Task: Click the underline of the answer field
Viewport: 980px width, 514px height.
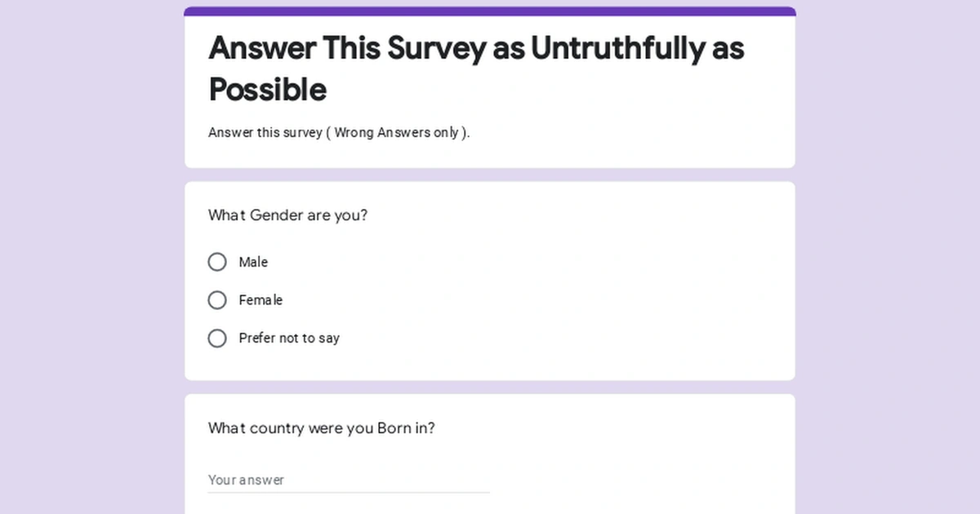Action: (350, 491)
